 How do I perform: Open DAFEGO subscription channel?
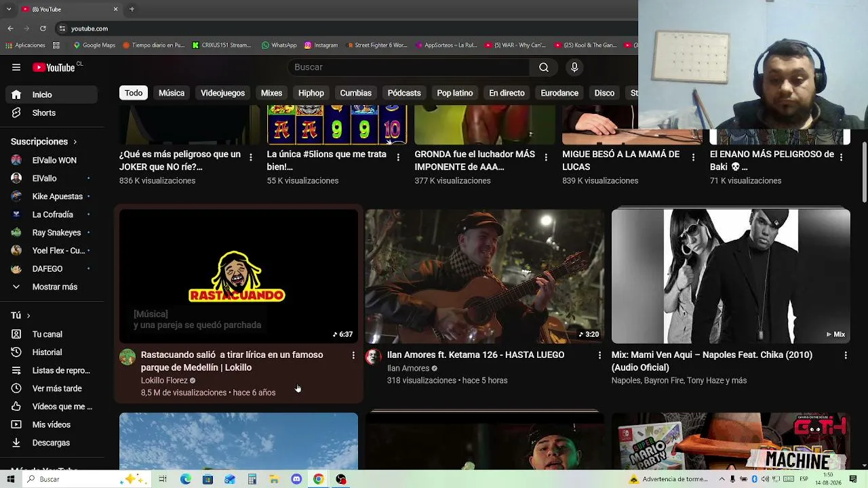point(52,269)
